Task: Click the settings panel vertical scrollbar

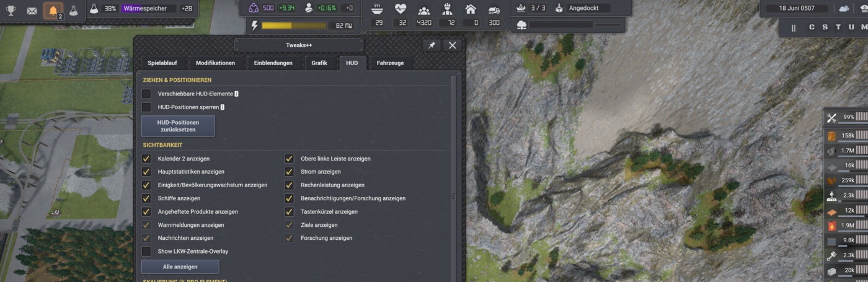Action: (454, 178)
